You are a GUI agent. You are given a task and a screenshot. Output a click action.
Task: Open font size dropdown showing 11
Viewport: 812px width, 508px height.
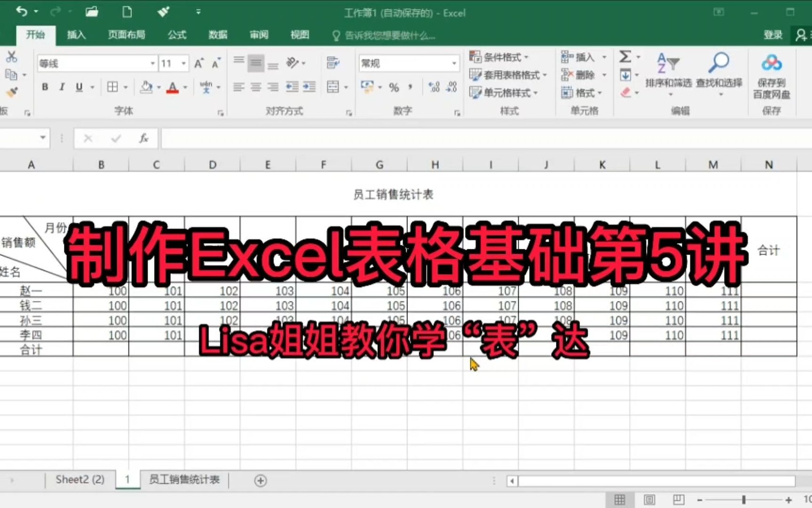coord(184,63)
